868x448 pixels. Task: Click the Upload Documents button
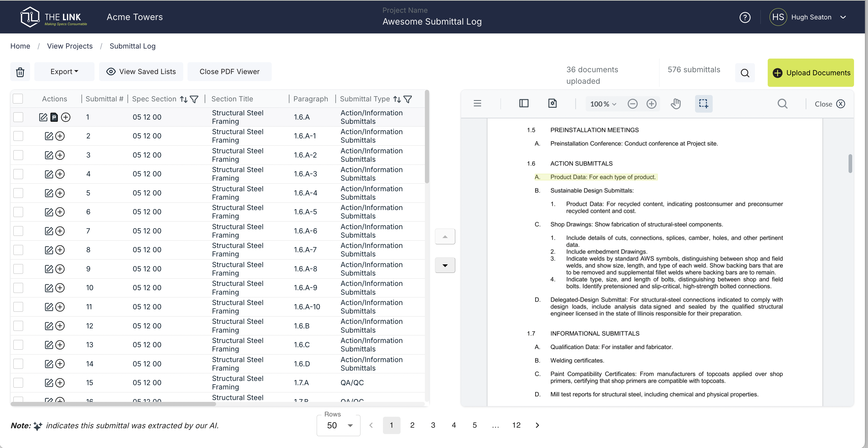[x=811, y=73]
